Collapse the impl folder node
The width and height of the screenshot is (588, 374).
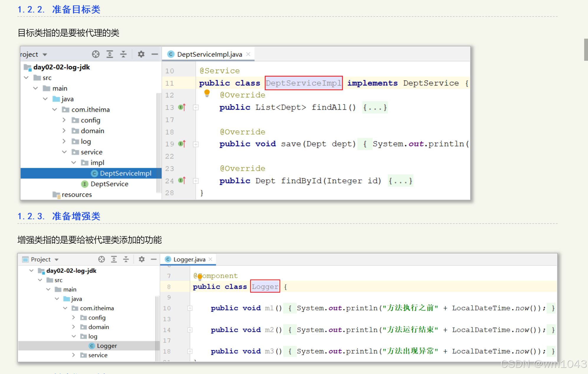74,163
